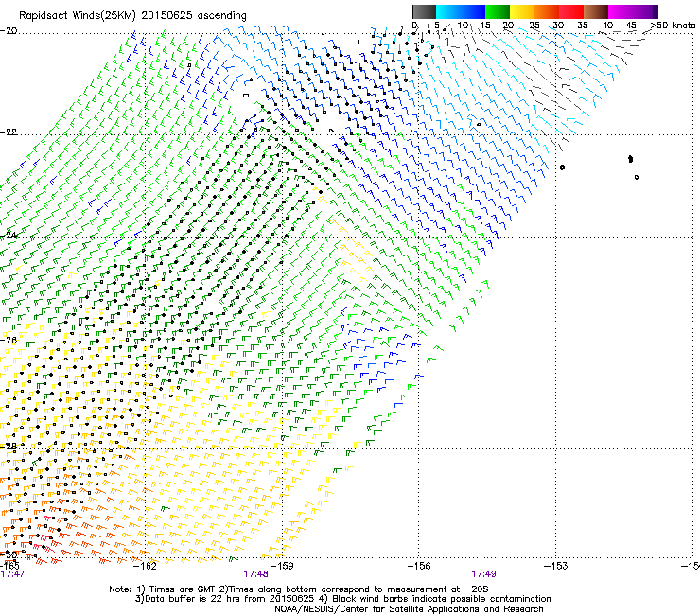Click the legend tick label '15'

pyautogui.click(x=485, y=26)
